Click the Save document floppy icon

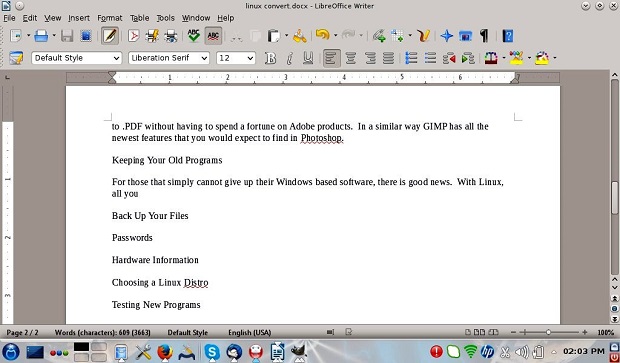click(67, 36)
